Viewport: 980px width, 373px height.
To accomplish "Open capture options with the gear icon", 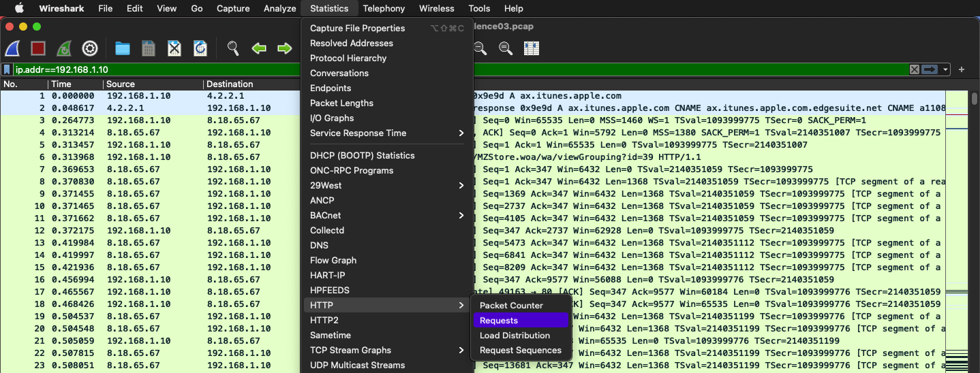I will (x=90, y=49).
